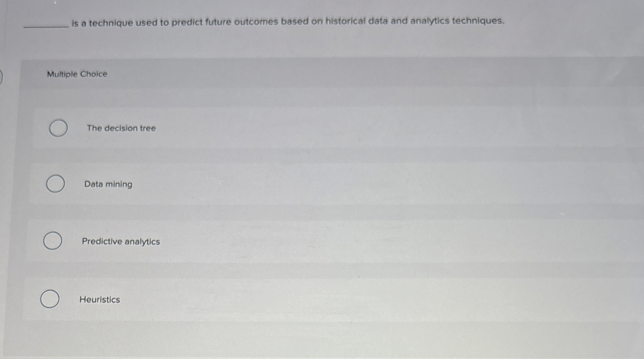Click the Data mining answer text
Viewport: 644px width, 359px height.
pyautogui.click(x=108, y=184)
